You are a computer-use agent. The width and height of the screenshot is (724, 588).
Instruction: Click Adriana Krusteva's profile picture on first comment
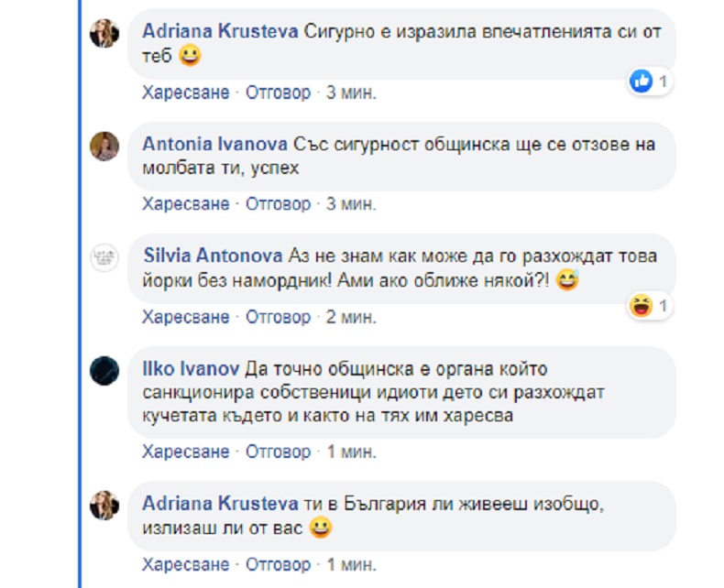104,33
